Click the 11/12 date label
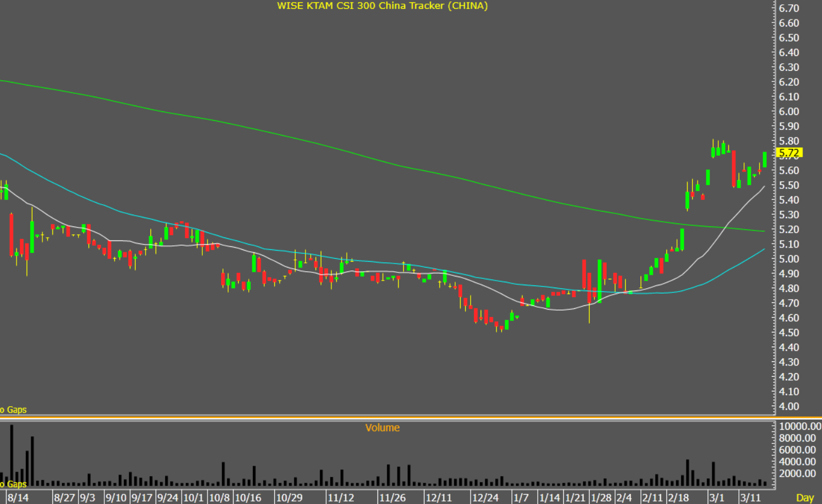Image resolution: width=822 pixels, height=504 pixels. pyautogui.click(x=341, y=498)
